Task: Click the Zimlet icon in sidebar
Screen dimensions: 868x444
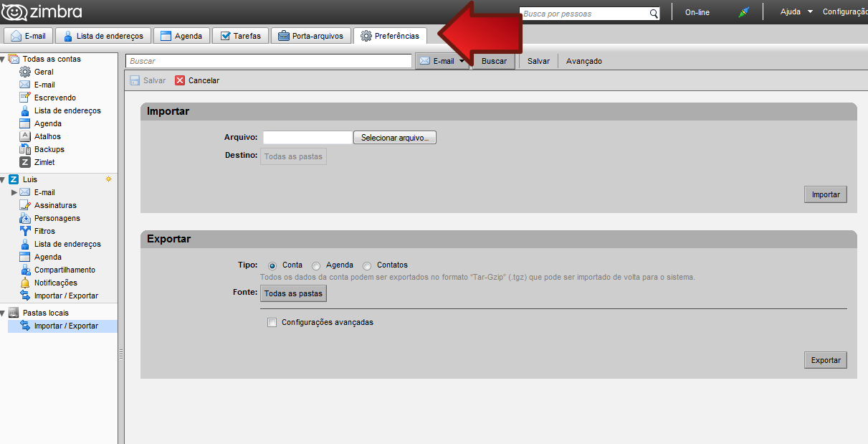Action: 25,162
